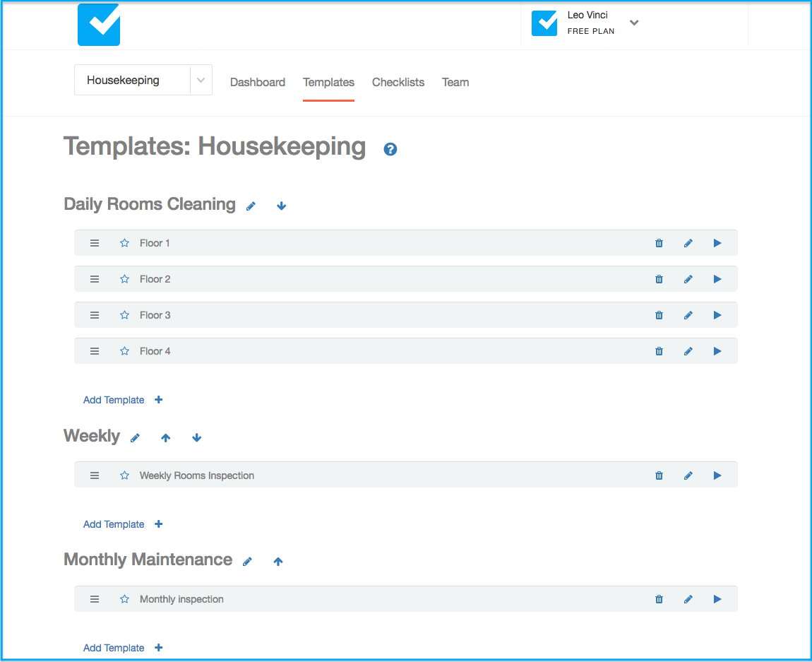
Task: Toggle star on Floor 3
Action: (124, 315)
